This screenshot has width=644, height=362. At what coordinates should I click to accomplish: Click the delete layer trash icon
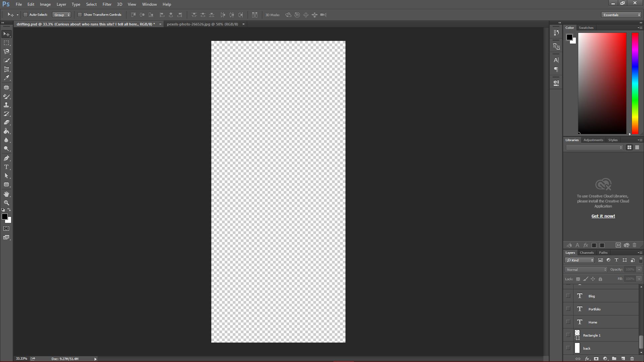click(x=632, y=359)
